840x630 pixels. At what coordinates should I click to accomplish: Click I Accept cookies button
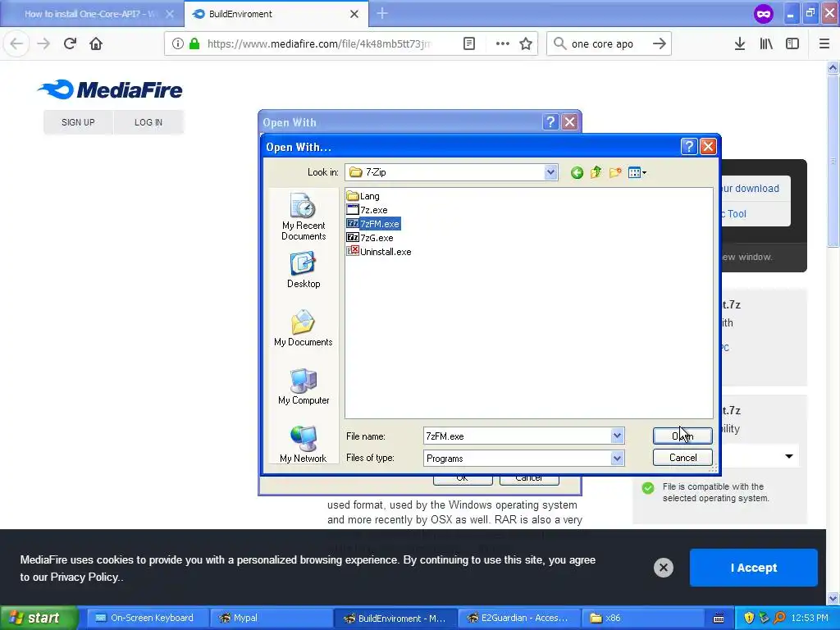tap(754, 568)
